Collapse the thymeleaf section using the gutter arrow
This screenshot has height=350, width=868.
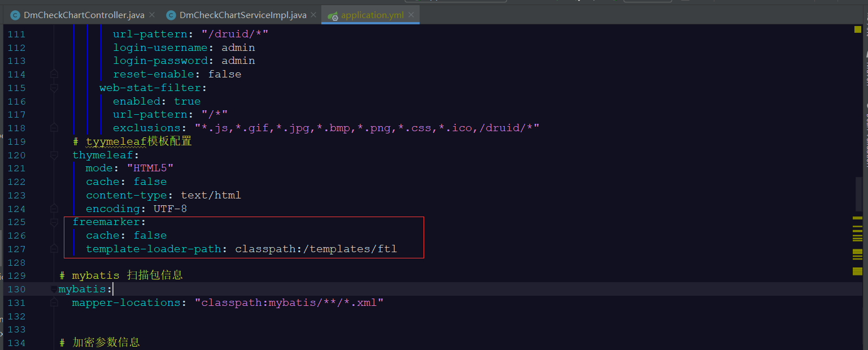pyautogui.click(x=54, y=155)
